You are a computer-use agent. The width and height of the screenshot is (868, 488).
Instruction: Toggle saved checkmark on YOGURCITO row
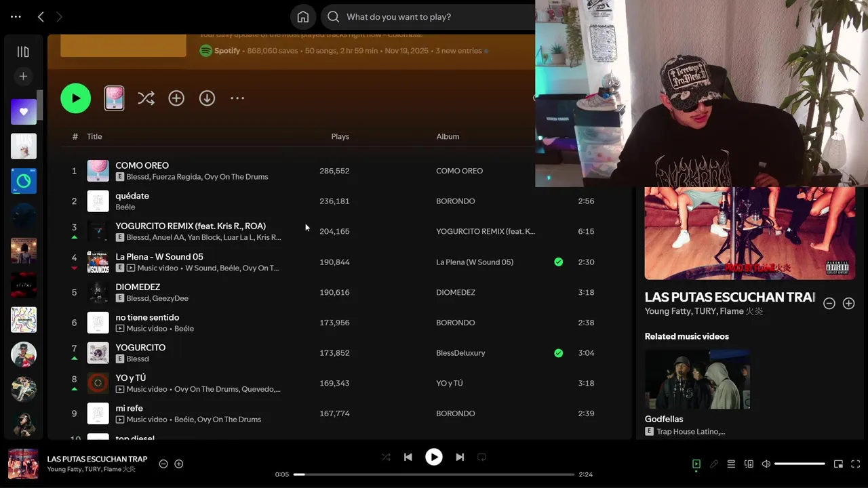click(558, 353)
